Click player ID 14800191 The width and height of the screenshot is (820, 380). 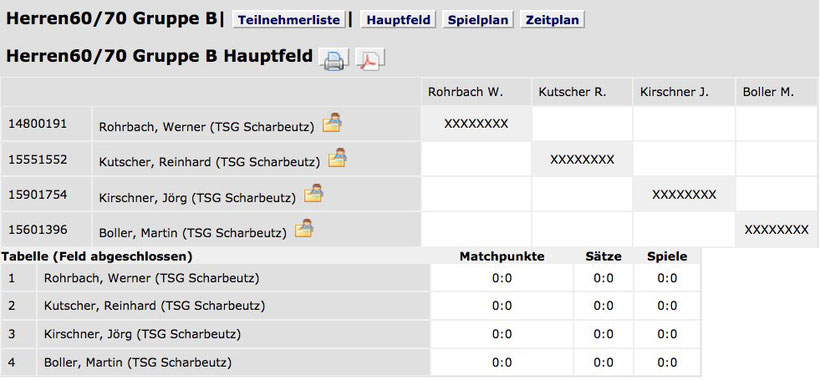click(x=38, y=124)
